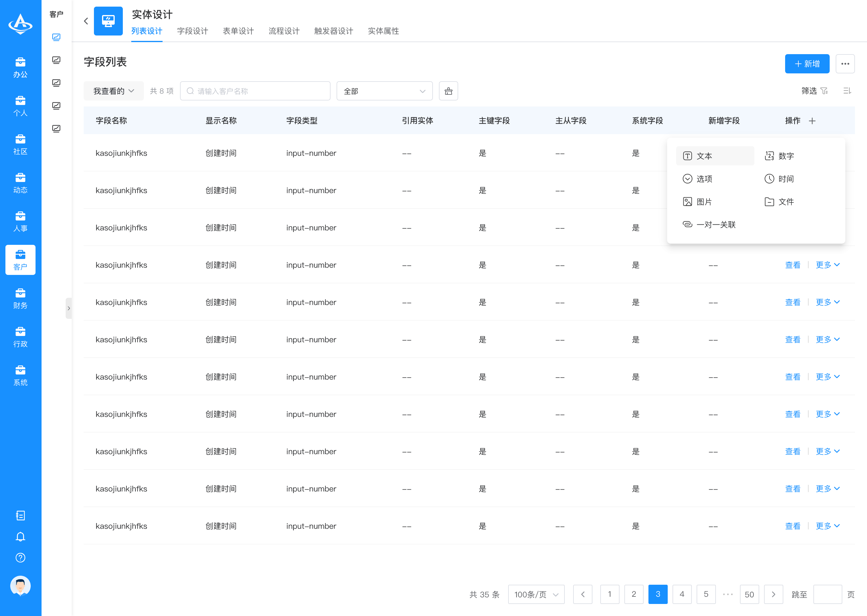Click the back arrow near 实体设计
This screenshot has width=867, height=616.
[x=86, y=21]
